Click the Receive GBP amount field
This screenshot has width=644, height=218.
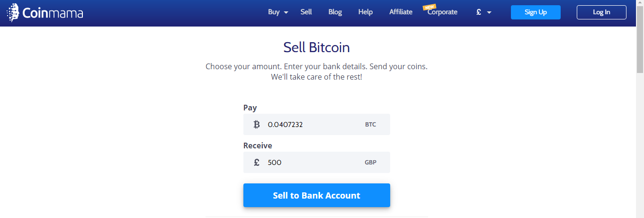[x=317, y=163]
